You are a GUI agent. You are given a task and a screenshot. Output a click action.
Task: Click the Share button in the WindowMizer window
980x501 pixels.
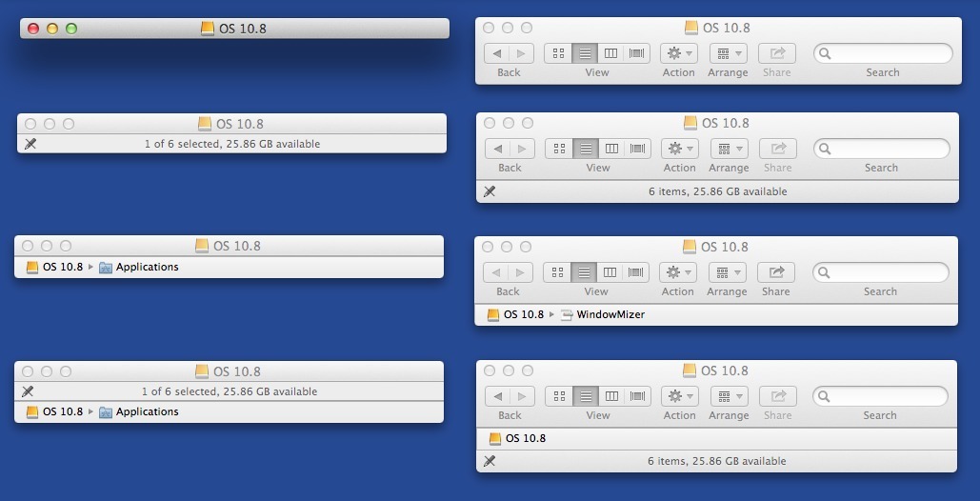click(x=776, y=272)
